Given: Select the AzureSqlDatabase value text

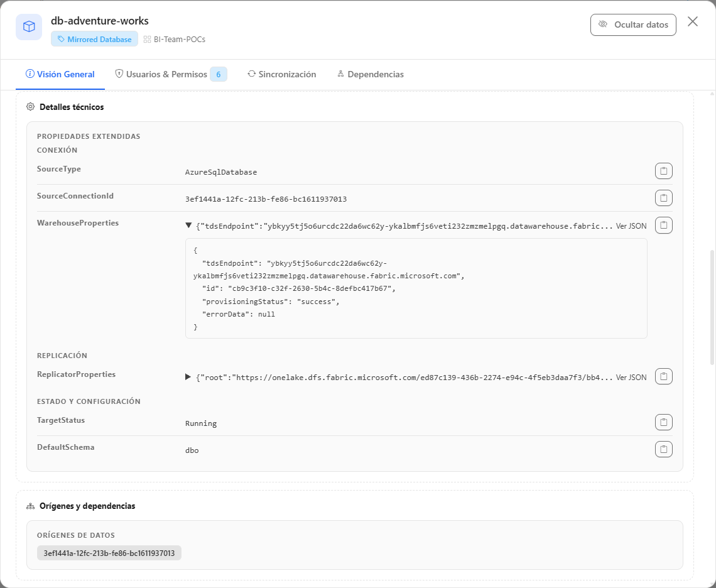Looking at the screenshot, I should 221,172.
